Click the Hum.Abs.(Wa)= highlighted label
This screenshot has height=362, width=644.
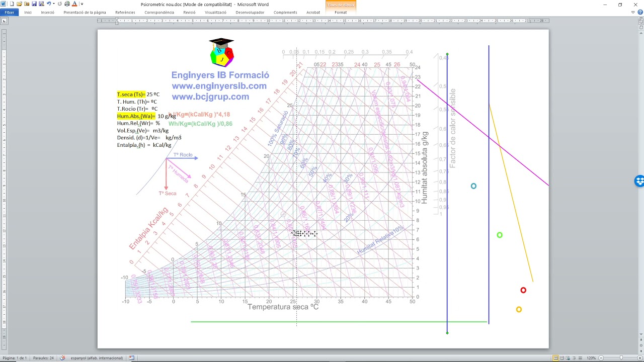click(x=136, y=116)
